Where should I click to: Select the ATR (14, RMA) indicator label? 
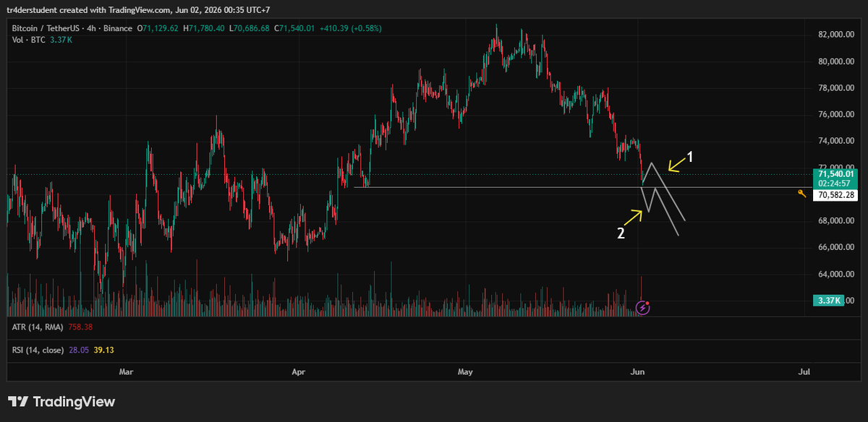tap(38, 327)
